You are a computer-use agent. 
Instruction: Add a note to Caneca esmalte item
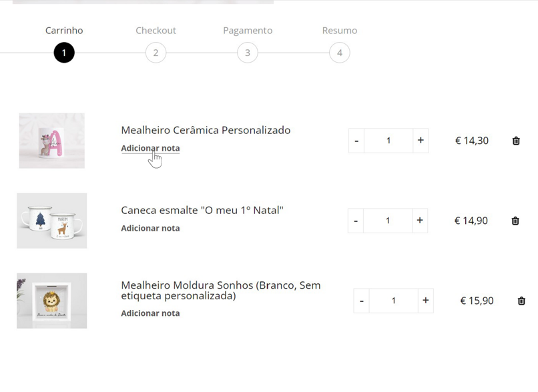(150, 228)
